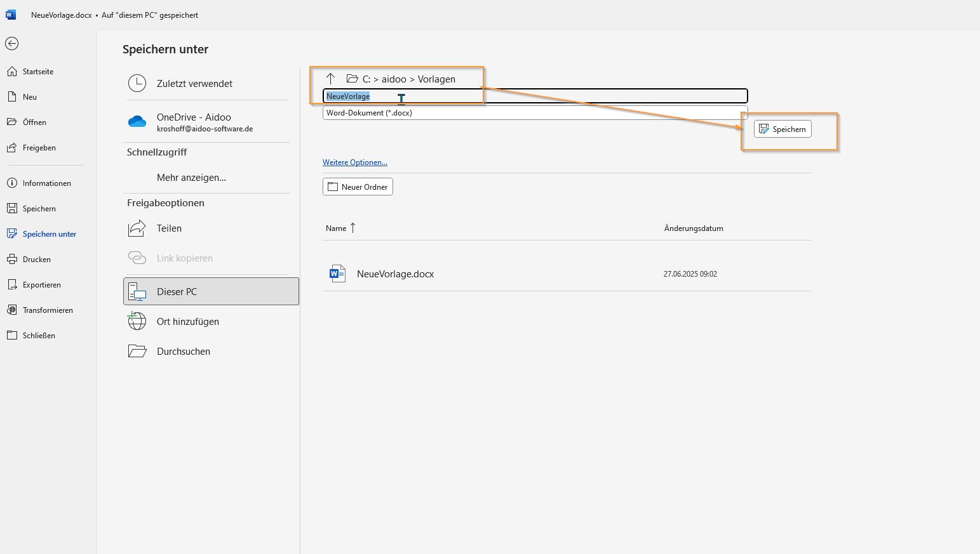Expand Mehr anzeigen in Schnellzugriff

191,178
